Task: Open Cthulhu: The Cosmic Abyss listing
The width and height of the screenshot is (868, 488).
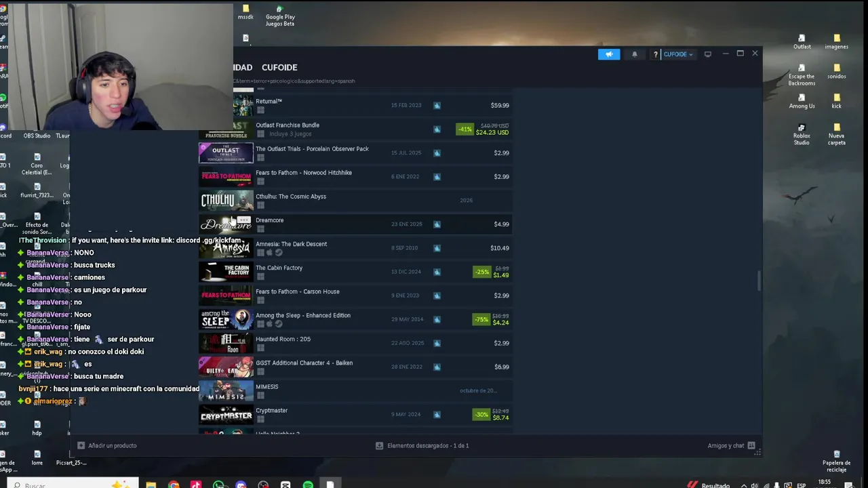Action: pyautogui.click(x=355, y=200)
